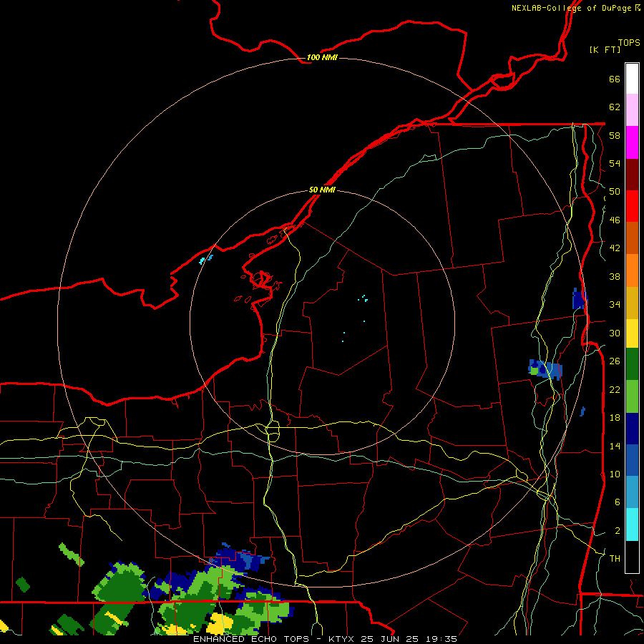Select the bright red legend swatch
Screen dimensions: 644x644
[632, 206]
